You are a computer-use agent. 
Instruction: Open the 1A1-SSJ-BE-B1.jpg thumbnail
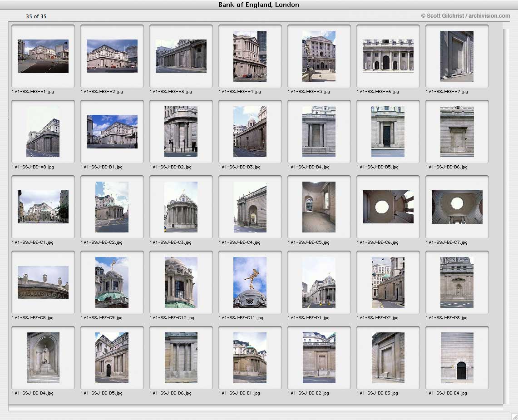tap(112, 132)
